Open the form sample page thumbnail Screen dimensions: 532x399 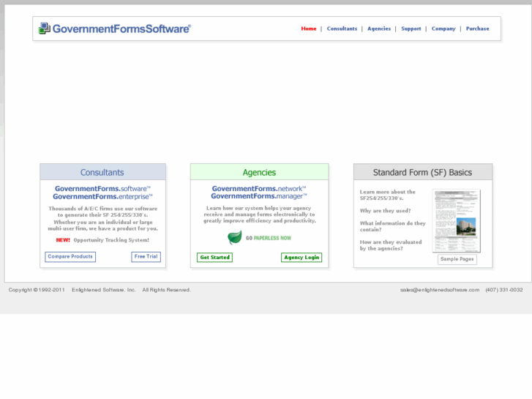(457, 220)
